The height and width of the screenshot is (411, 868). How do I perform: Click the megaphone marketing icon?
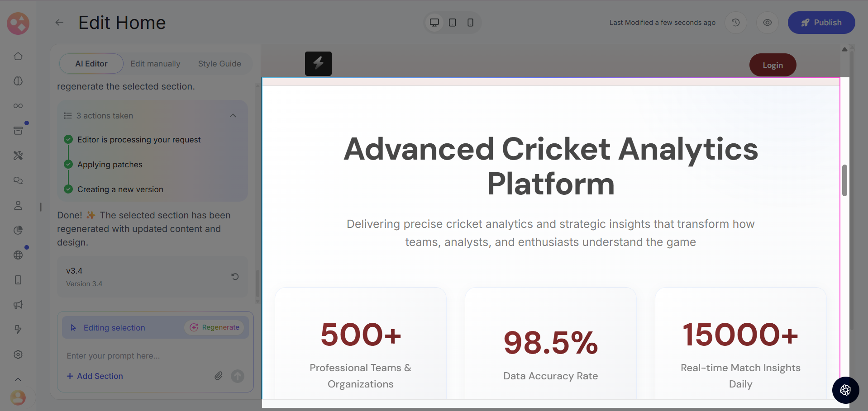click(18, 305)
